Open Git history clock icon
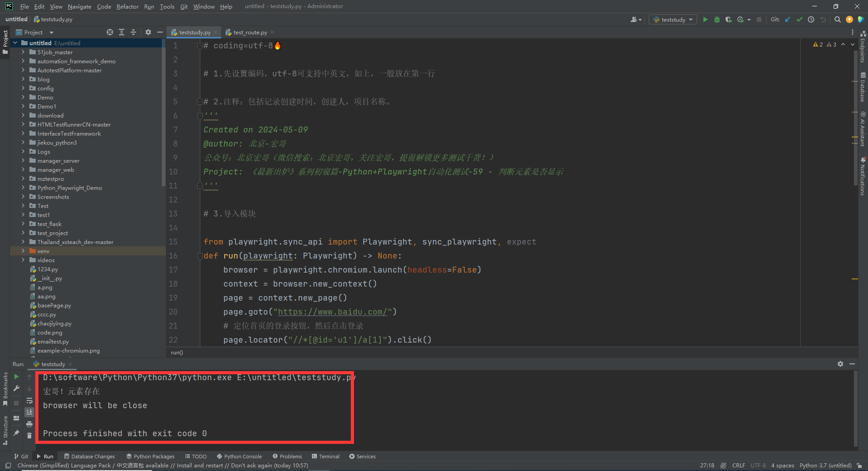This screenshot has height=471, width=868. pos(811,19)
